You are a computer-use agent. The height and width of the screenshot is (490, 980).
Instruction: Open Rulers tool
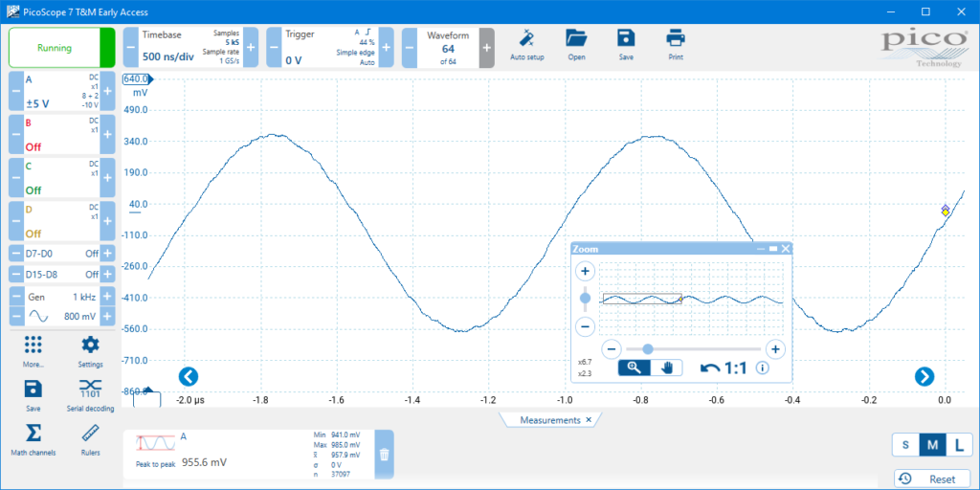click(x=91, y=439)
